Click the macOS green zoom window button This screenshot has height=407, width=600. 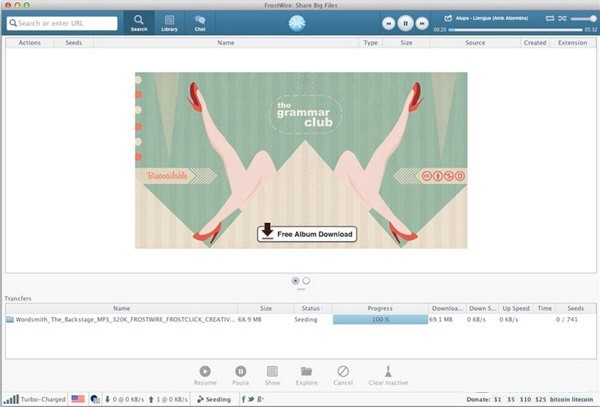pos(26,5)
